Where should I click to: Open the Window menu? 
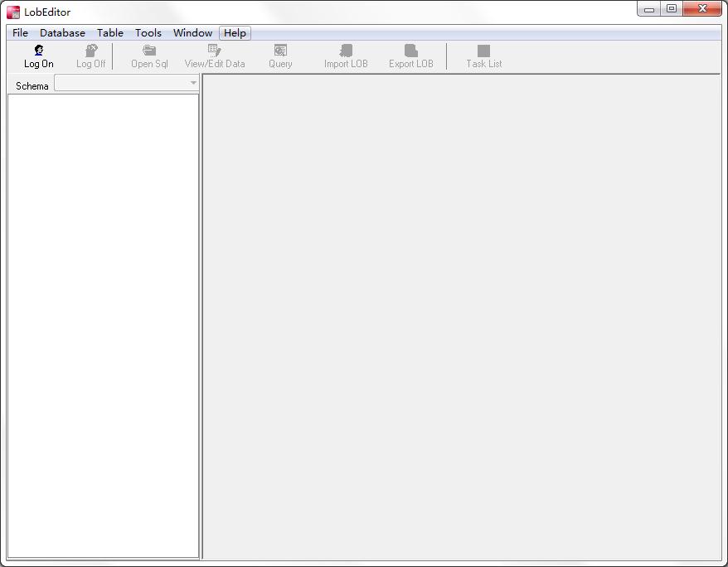tap(192, 33)
